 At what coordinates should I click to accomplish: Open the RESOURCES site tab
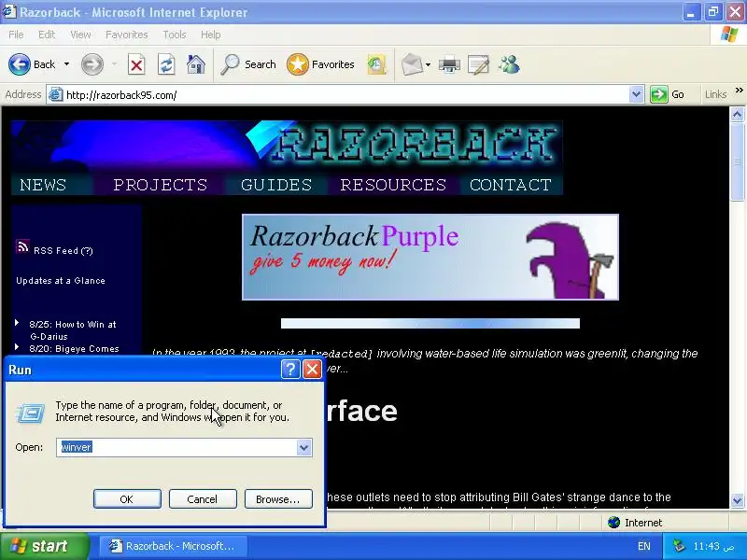(x=393, y=185)
